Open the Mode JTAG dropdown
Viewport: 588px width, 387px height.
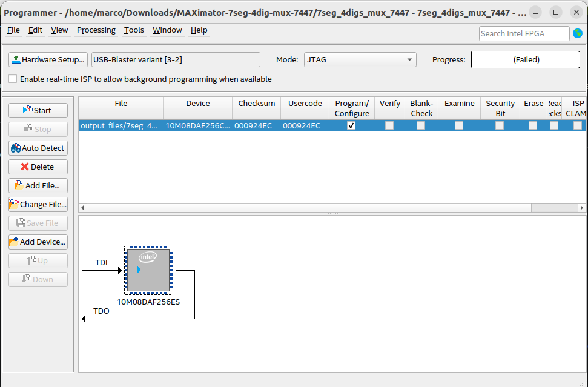coord(360,59)
